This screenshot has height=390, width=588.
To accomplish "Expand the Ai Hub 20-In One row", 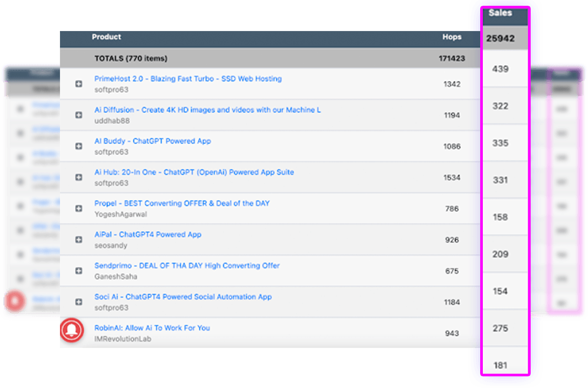I will pyautogui.click(x=79, y=178).
